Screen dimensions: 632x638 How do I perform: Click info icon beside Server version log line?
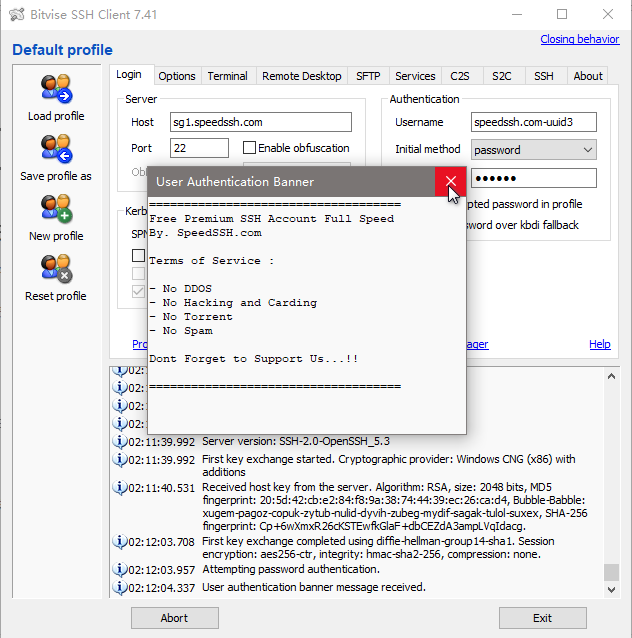tap(120, 441)
